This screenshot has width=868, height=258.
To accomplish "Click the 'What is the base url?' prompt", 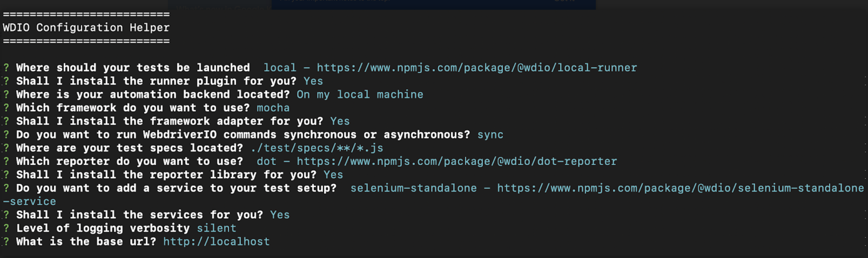I will click(86, 242).
